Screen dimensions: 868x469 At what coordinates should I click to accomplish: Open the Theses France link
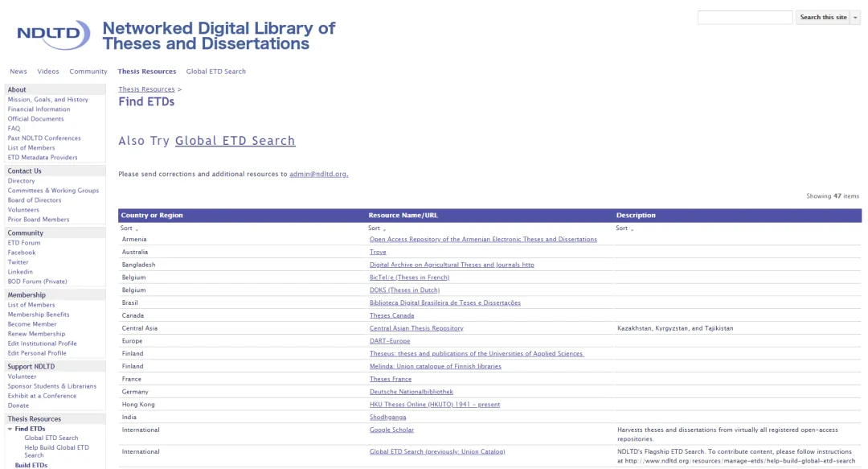tap(391, 379)
